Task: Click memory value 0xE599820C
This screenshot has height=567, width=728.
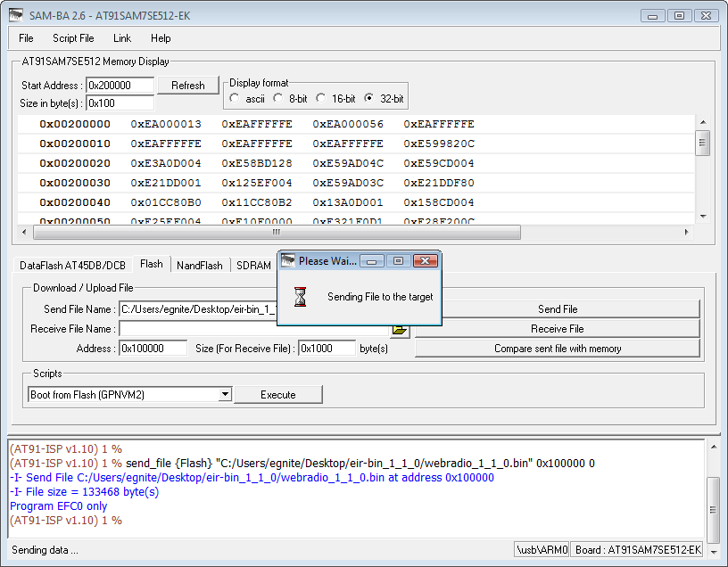Action: click(439, 144)
